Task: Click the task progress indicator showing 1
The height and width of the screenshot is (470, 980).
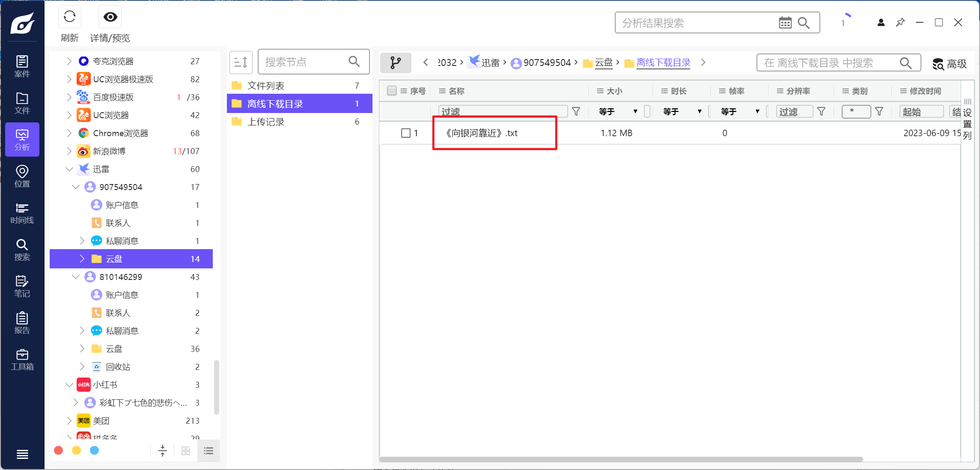Action: click(x=844, y=21)
